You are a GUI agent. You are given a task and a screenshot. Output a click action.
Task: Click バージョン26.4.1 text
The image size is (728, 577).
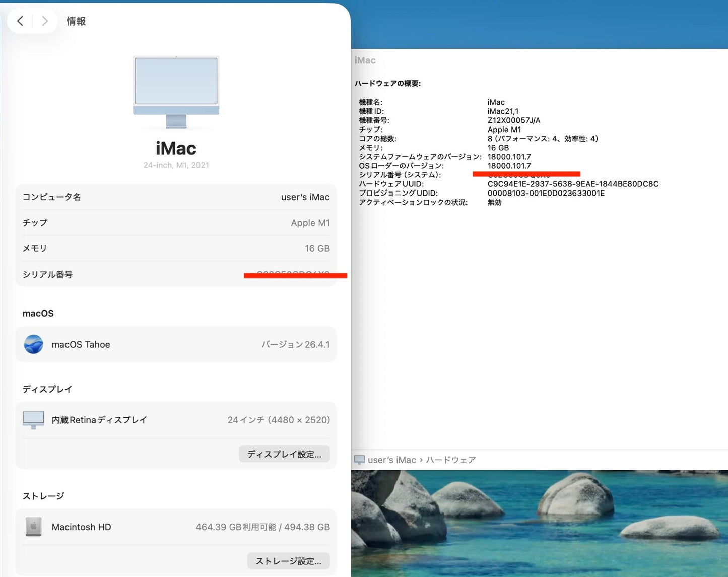tap(295, 345)
